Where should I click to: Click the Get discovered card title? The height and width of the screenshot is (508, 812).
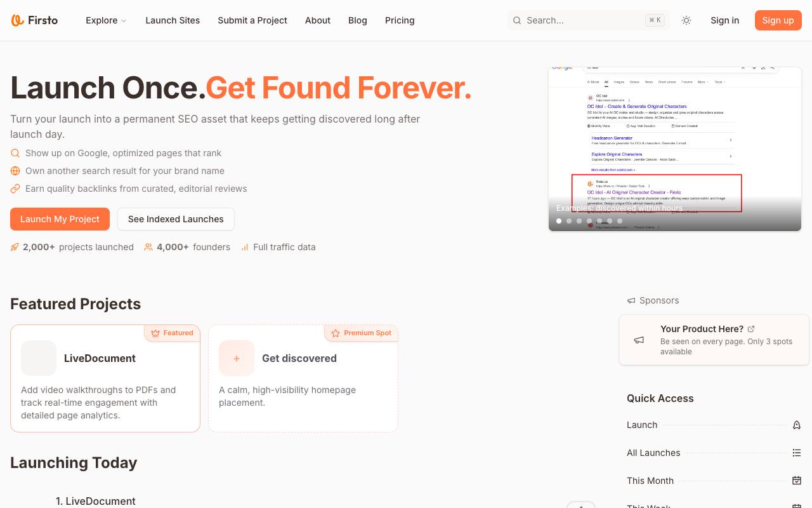pos(299,358)
